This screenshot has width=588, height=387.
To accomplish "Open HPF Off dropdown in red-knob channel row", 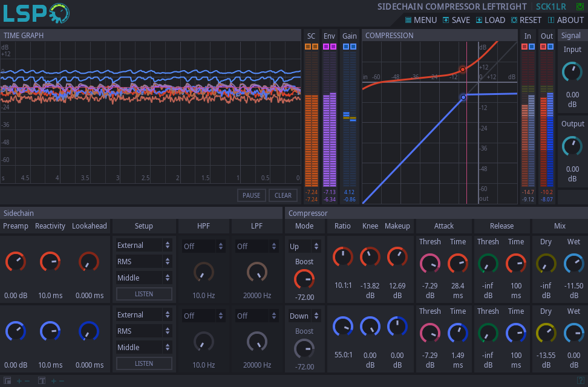I will [x=204, y=246].
